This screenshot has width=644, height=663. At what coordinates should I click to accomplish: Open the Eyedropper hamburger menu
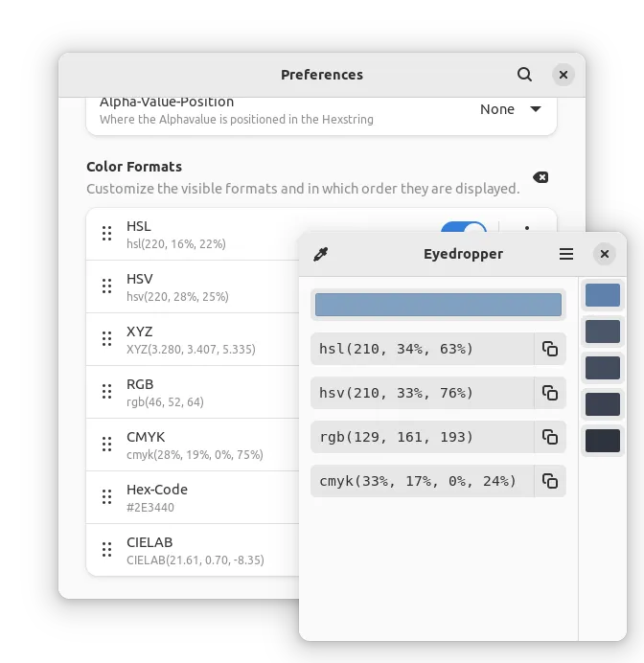(566, 254)
